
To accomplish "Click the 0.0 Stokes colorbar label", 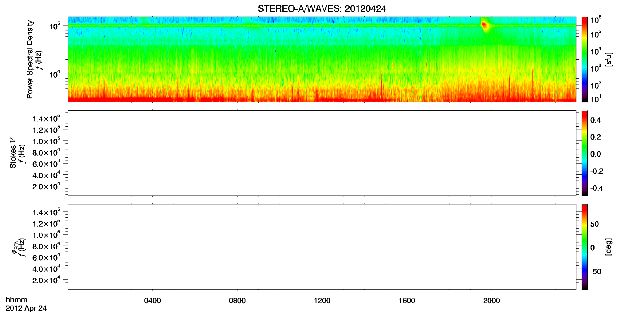I will [x=595, y=154].
